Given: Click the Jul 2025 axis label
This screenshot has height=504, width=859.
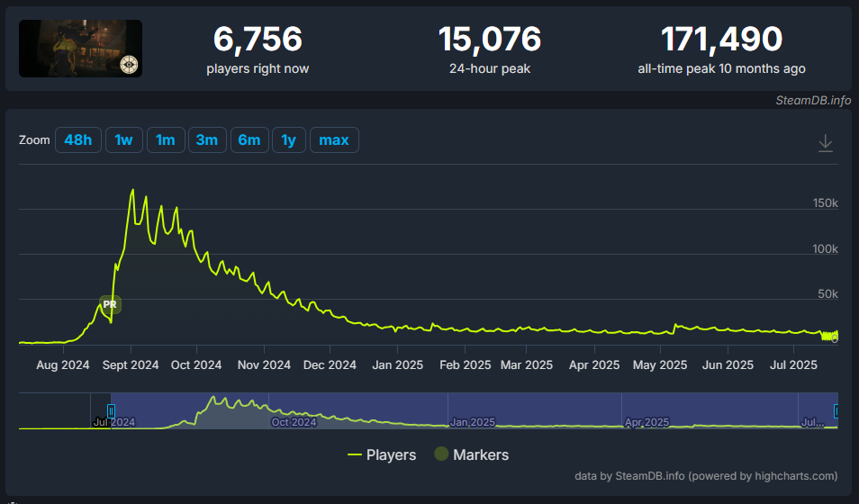Looking at the screenshot, I should point(794,364).
